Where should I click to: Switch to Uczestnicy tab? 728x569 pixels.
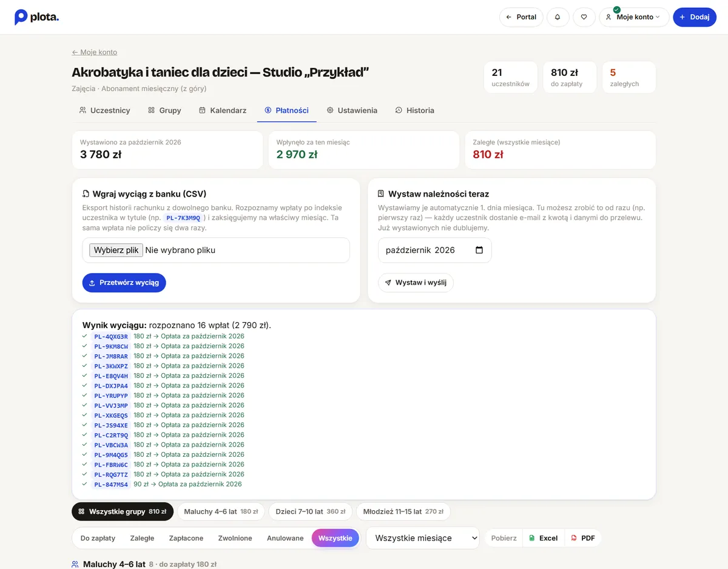coord(104,110)
